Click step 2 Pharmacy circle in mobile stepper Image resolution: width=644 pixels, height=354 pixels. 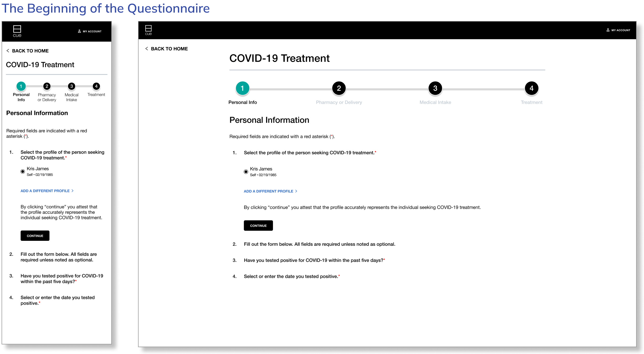pyautogui.click(x=47, y=86)
